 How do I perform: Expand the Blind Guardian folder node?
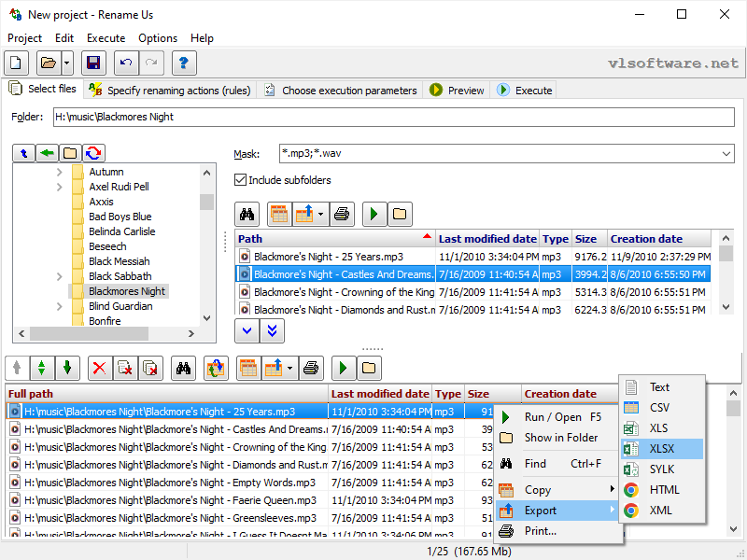[60, 306]
